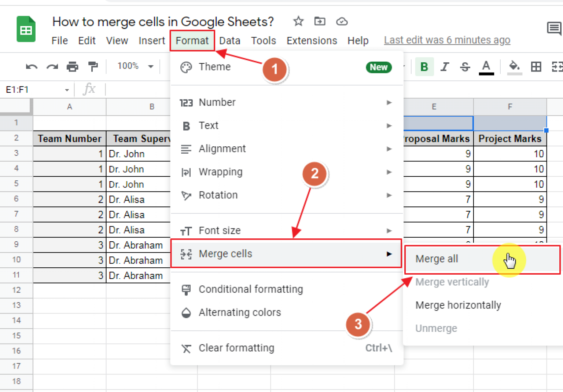563x392 pixels.
Task: Open the Fill color picker
Action: (x=514, y=67)
